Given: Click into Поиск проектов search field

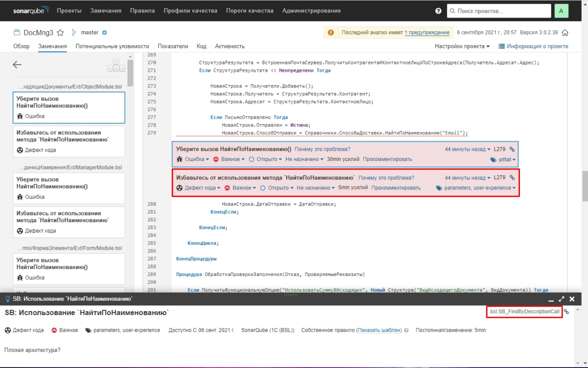Looking at the screenshot, I should (x=499, y=11).
